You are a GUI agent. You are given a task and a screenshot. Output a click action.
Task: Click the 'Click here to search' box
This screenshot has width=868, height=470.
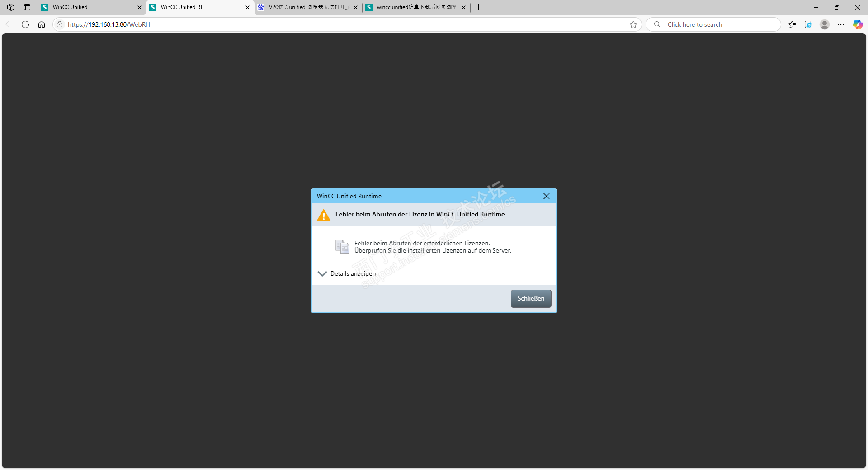click(x=713, y=24)
